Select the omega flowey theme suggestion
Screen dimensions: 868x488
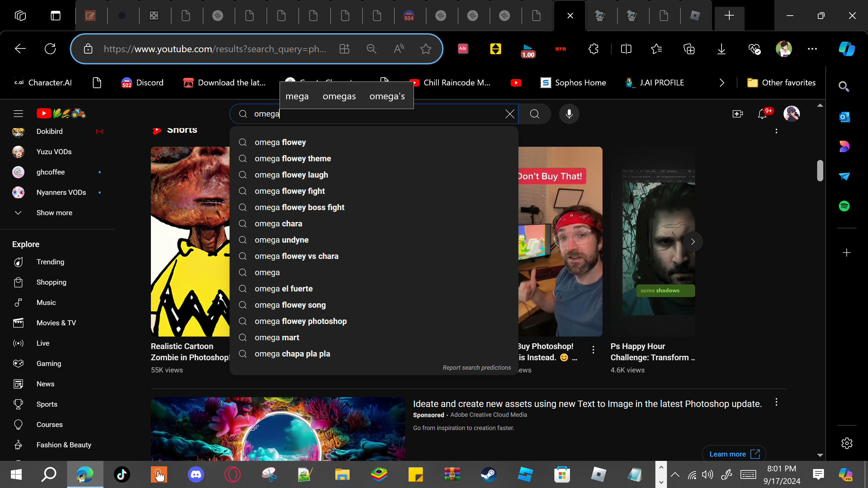pyautogui.click(x=293, y=159)
